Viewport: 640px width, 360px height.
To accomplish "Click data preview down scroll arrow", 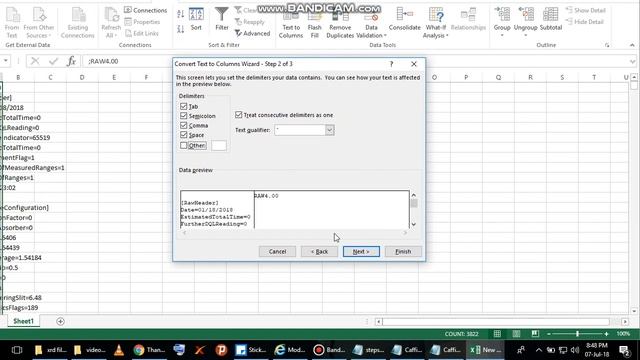I will pos(413,224).
